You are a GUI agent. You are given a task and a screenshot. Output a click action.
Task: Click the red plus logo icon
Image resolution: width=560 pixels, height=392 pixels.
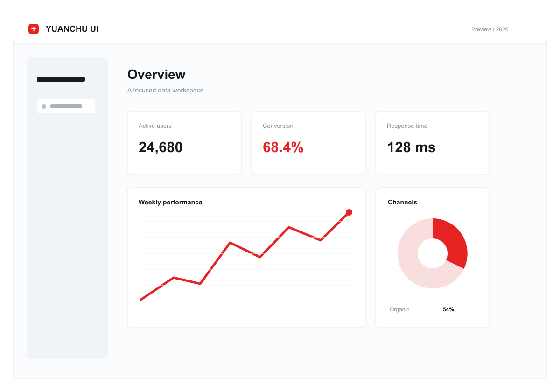34,29
